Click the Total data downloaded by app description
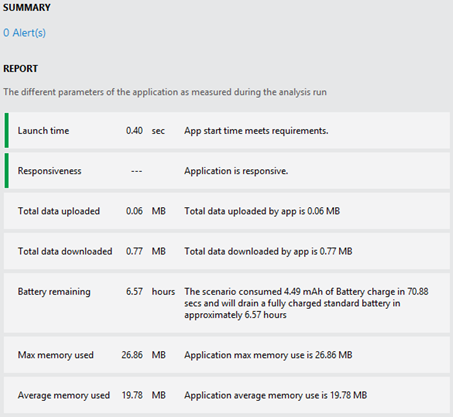The image size is (453, 417). 268,251
